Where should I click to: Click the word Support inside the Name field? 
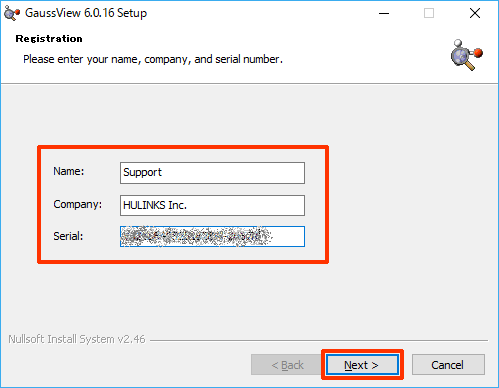tap(142, 172)
